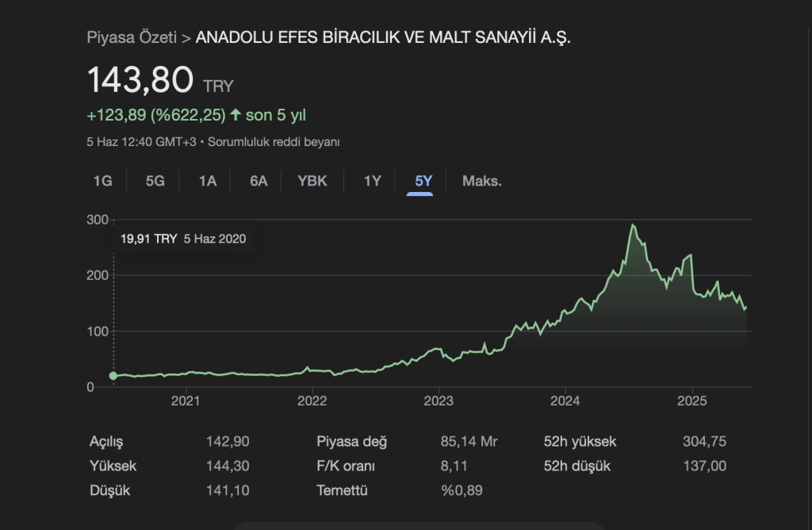Viewport: 812px width, 530px height.
Task: Switch chart to Maks. range
Action: pyautogui.click(x=482, y=181)
